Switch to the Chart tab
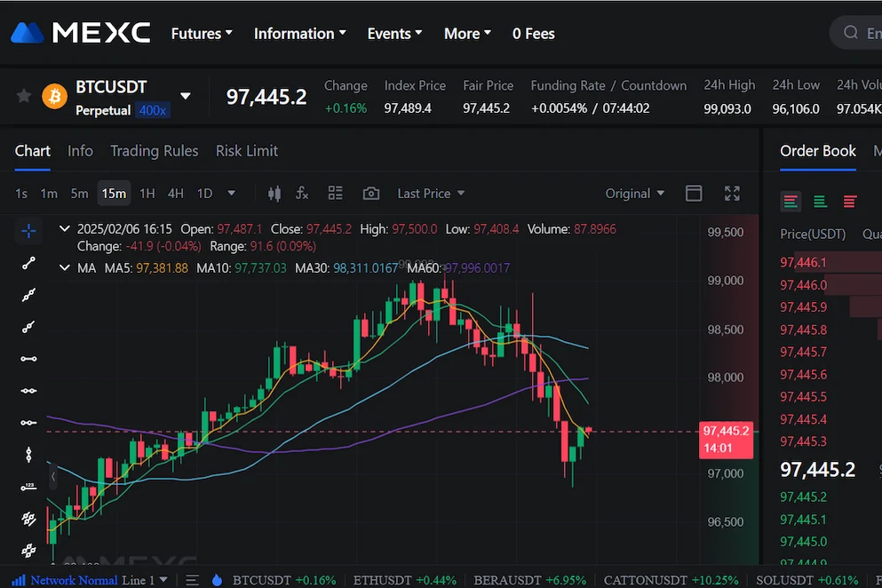The height and width of the screenshot is (588, 882). coord(33,151)
